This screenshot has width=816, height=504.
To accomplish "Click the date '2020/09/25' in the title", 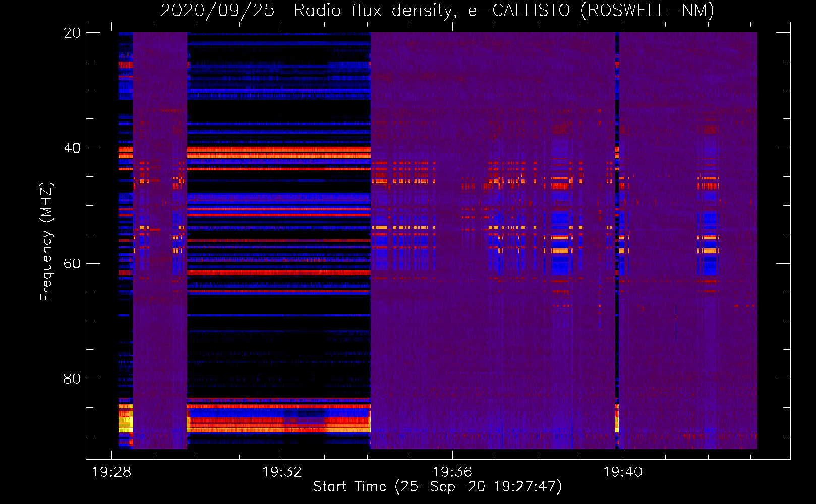I will (x=217, y=10).
